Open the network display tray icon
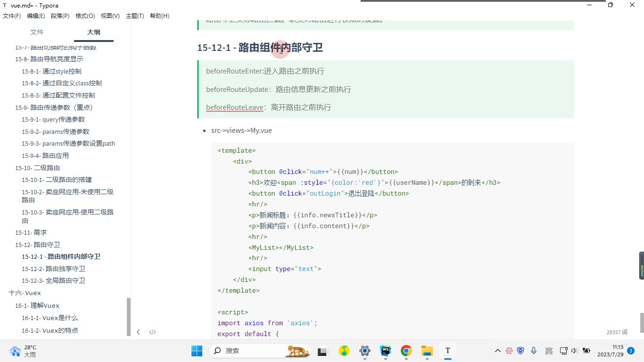 click(x=563, y=351)
